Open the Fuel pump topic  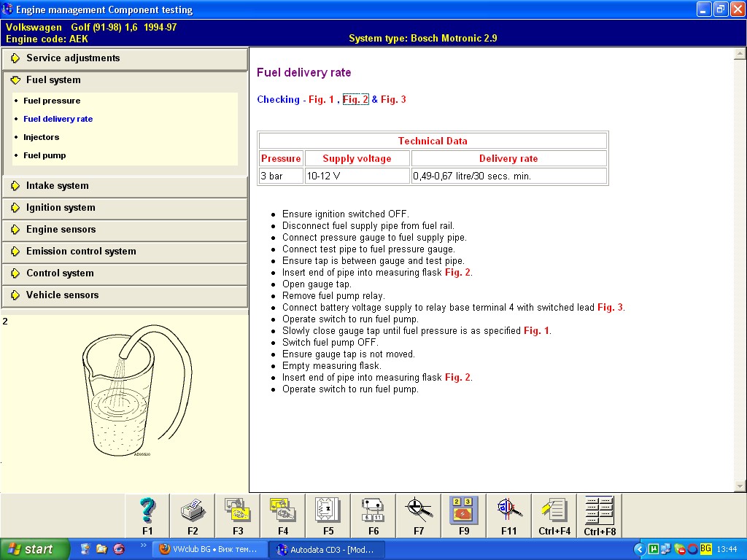(44, 155)
